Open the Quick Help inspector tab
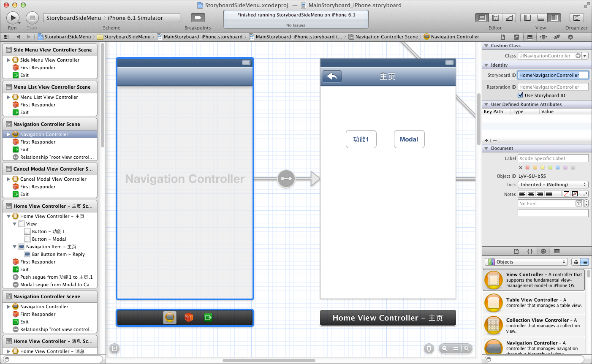 click(516, 37)
